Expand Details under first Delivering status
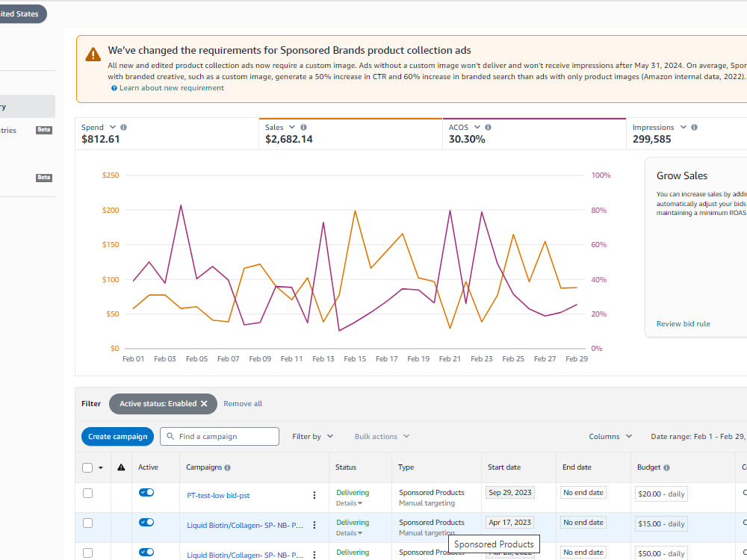The height and width of the screenshot is (560, 747). (x=349, y=503)
